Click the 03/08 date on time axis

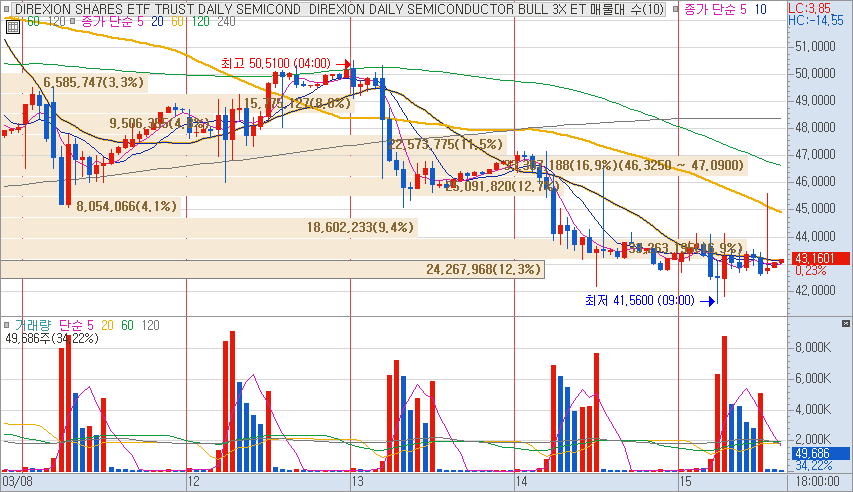17,481
